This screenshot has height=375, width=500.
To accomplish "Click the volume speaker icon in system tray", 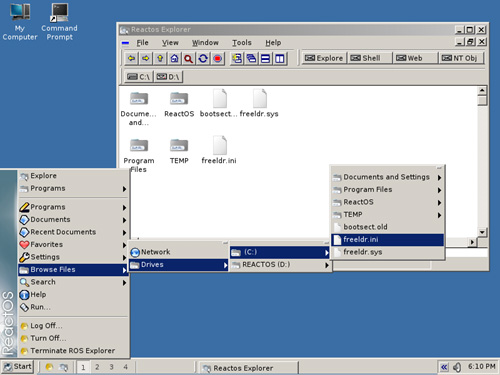I will [x=457, y=367].
